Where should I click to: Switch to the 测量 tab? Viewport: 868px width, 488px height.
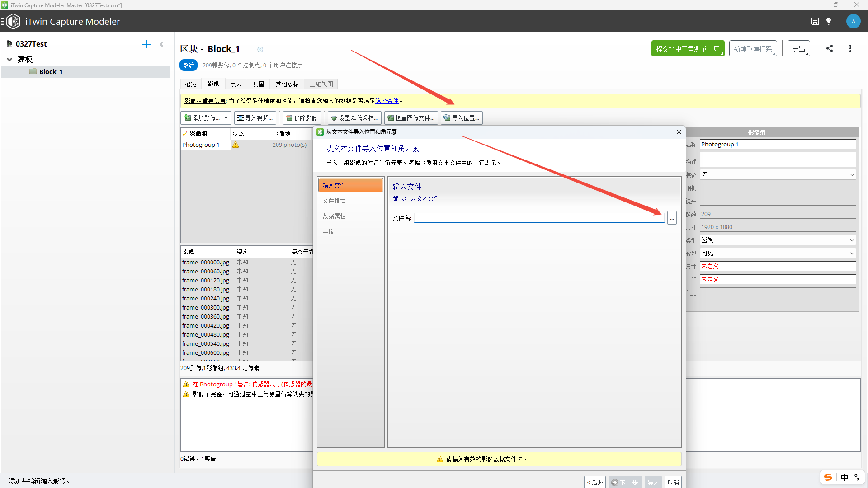pos(258,84)
